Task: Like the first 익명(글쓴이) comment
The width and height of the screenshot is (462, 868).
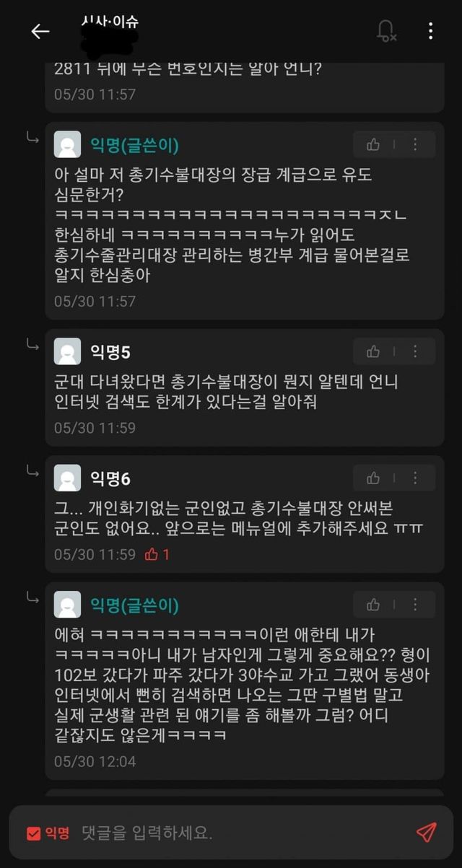Action: [x=373, y=144]
